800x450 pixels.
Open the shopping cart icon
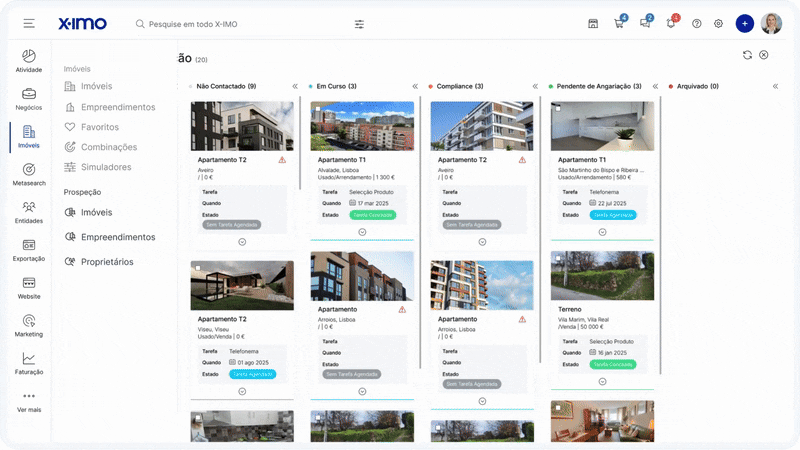[x=619, y=23]
